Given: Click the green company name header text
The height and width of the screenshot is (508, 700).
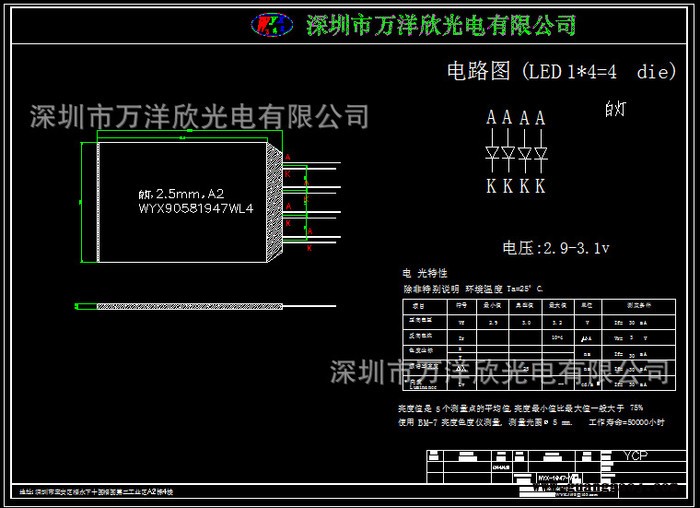Looking at the screenshot, I should coord(441,25).
